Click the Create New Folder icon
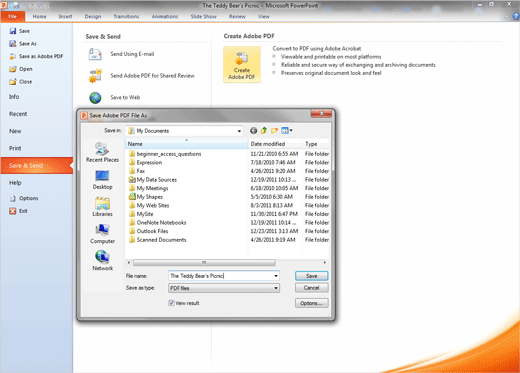Viewport: 520px width, 373px height. pyautogui.click(x=274, y=131)
